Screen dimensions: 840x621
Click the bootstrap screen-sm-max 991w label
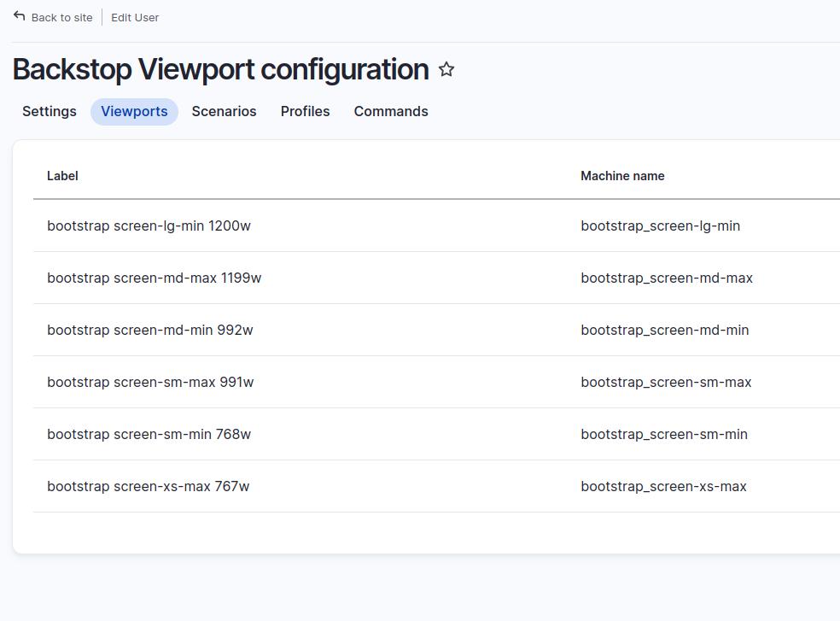coord(150,382)
